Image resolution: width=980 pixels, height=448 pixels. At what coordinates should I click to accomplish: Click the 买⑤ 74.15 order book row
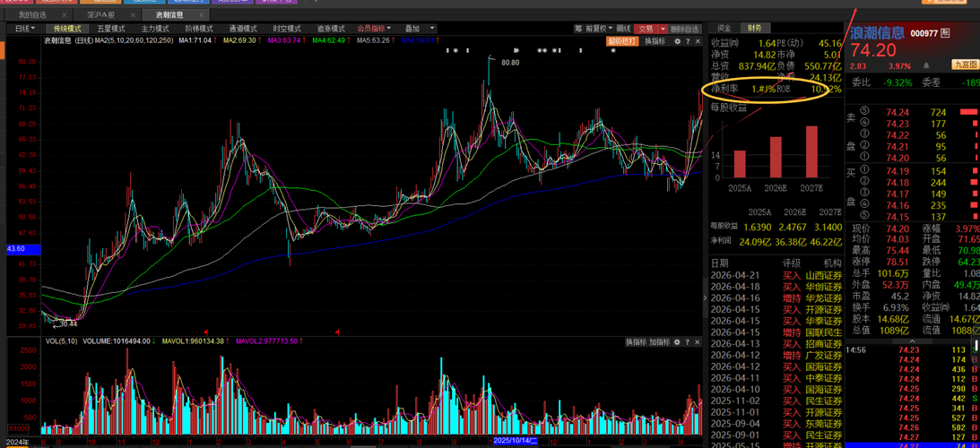pyautogui.click(x=913, y=216)
